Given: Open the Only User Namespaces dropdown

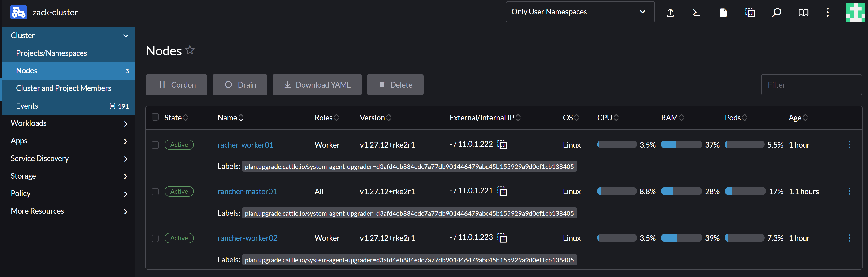Looking at the screenshot, I should pyautogui.click(x=580, y=12).
